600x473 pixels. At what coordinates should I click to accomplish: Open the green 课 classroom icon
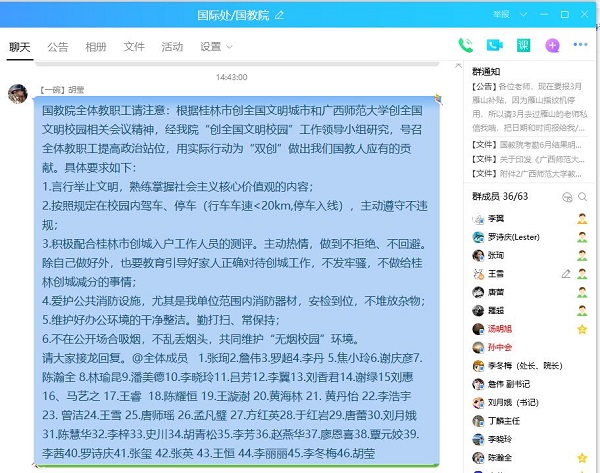click(x=523, y=45)
